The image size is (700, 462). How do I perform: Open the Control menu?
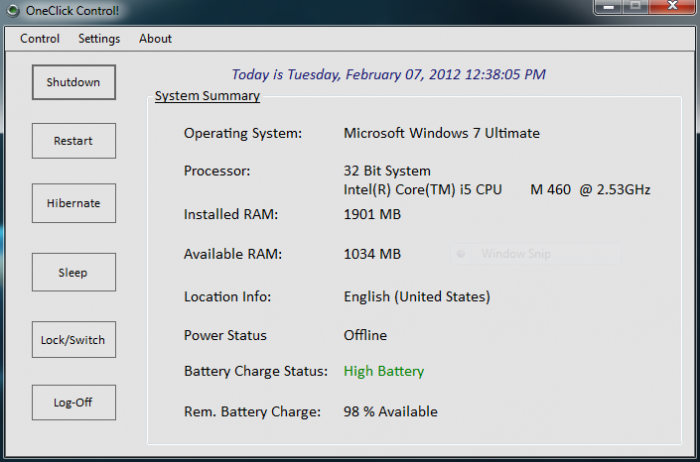pyautogui.click(x=40, y=39)
